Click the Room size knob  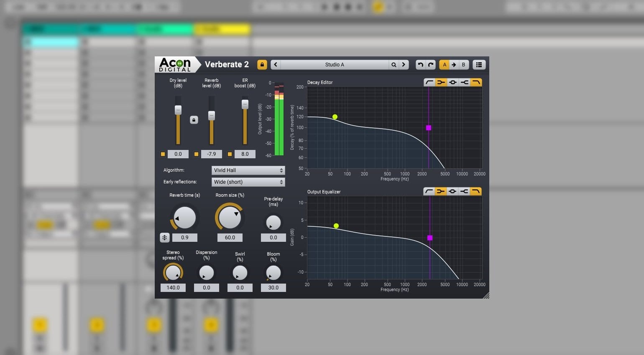tap(230, 218)
